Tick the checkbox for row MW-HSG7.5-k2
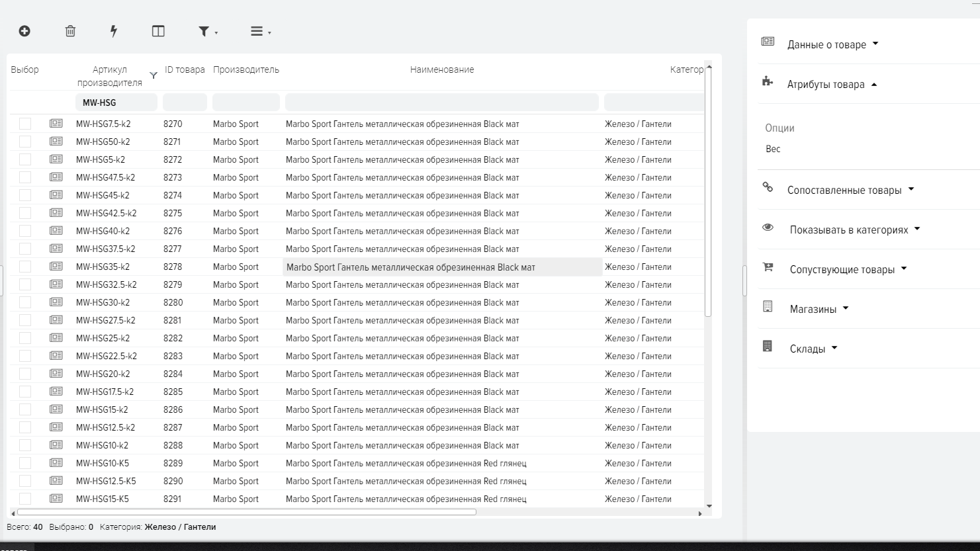Viewport: 980px width, 551px height. 25,124
